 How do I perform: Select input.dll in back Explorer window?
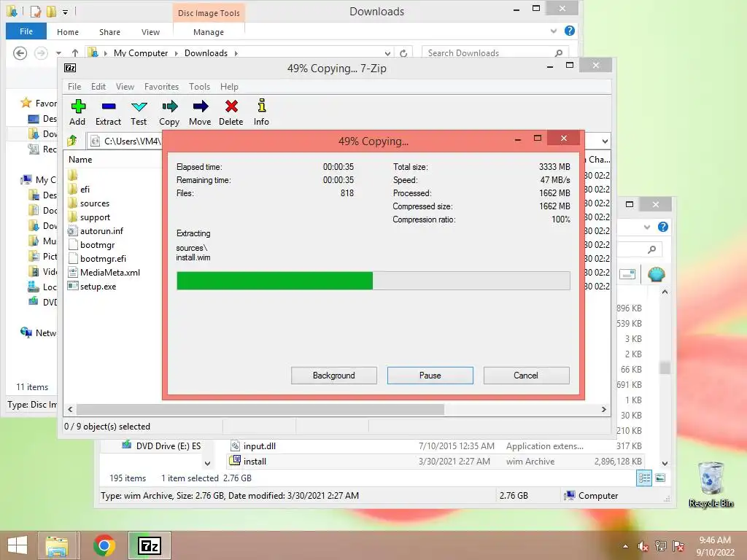[436, 446]
